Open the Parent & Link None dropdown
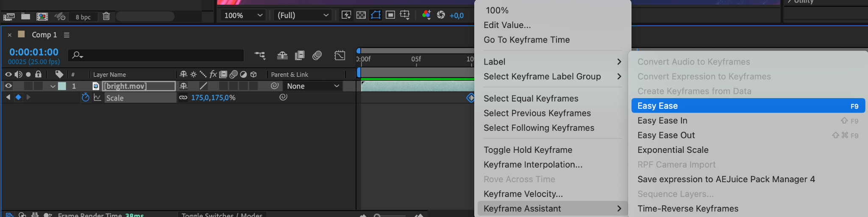 pos(313,86)
